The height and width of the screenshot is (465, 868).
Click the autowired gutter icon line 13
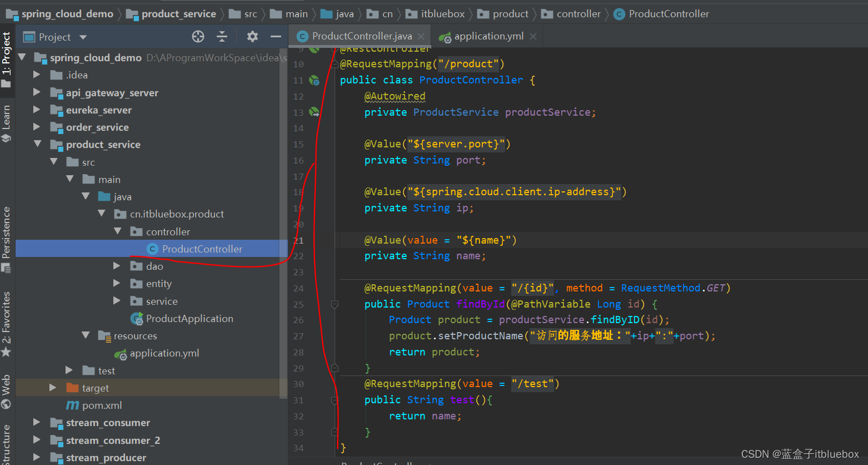point(314,112)
